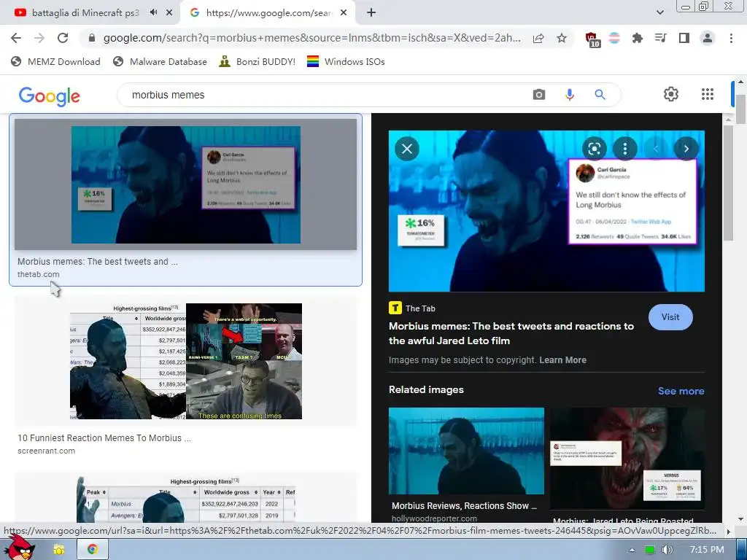Open the Extensions puzzle menu
This screenshot has width=747, height=560.
[637, 38]
